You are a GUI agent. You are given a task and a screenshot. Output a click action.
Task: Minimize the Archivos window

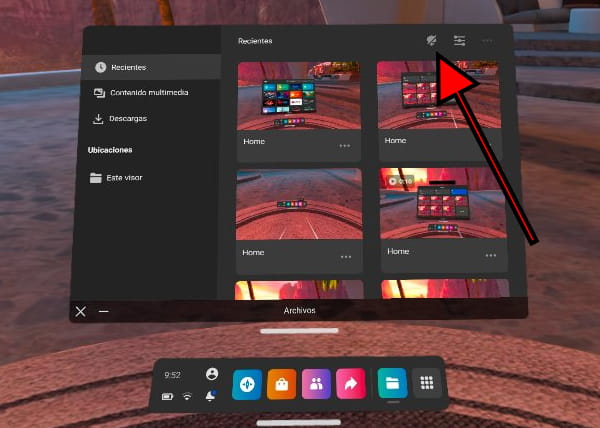(x=103, y=311)
